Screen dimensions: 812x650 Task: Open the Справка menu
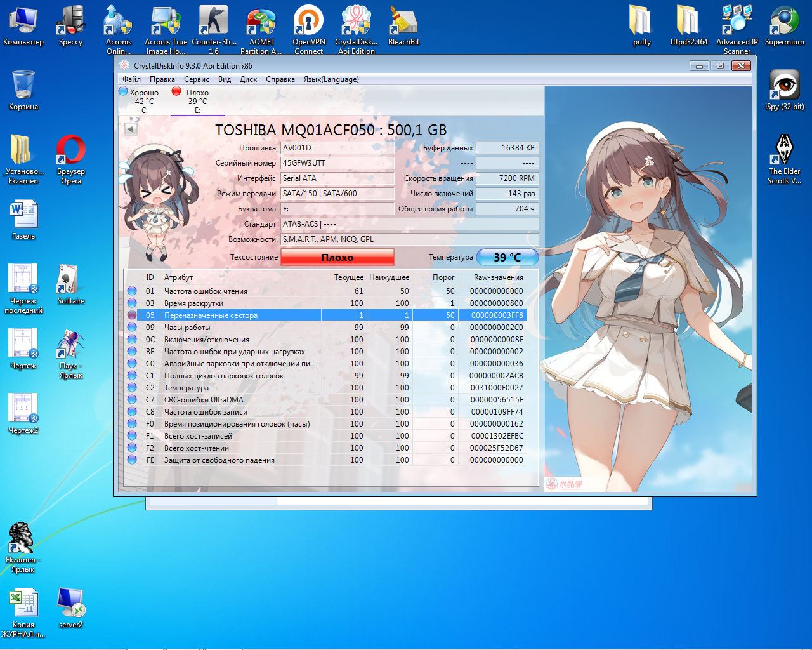[x=280, y=79]
